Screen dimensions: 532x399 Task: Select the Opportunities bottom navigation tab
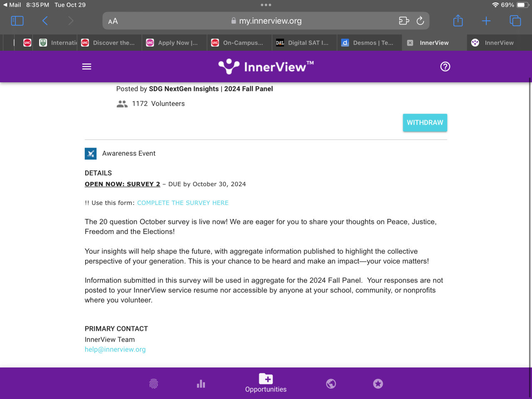point(266,383)
